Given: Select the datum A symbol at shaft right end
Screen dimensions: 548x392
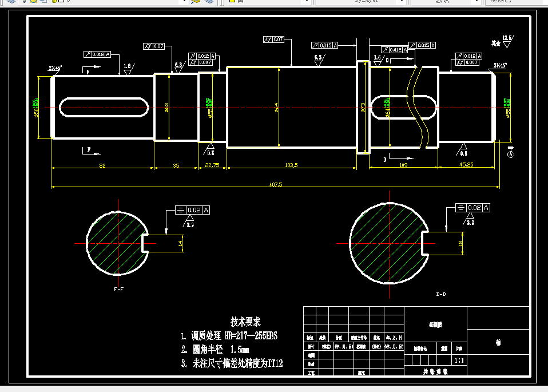Looking at the screenshot, I should tap(511, 152).
